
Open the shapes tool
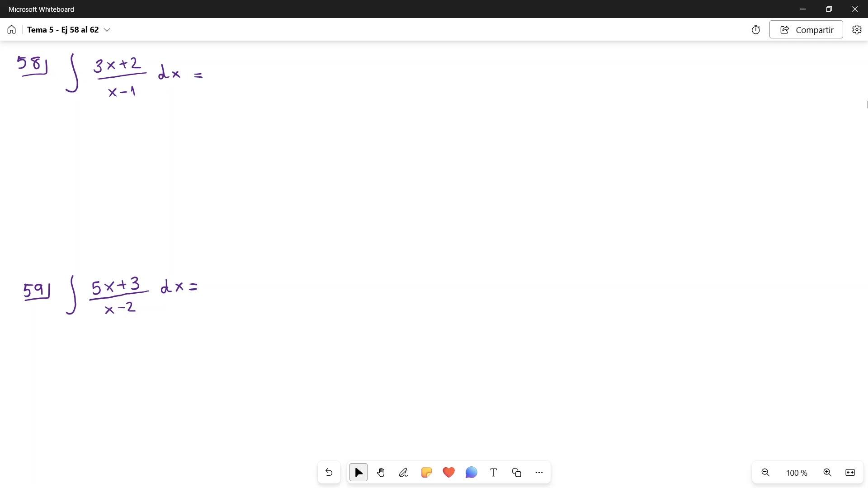[516, 473]
